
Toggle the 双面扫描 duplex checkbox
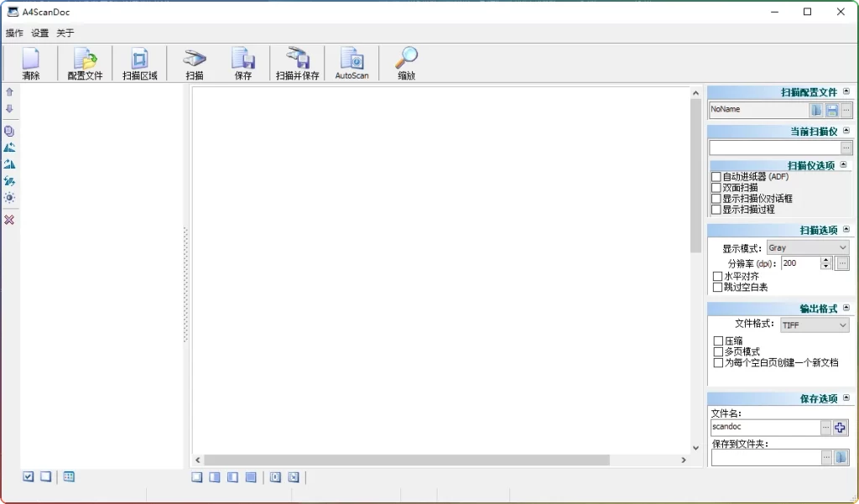(716, 188)
